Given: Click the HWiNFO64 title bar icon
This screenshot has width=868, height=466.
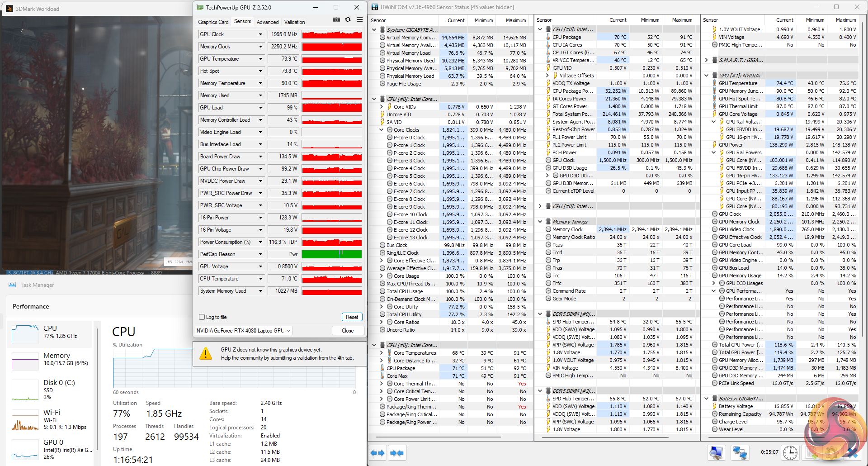Looking at the screenshot, I should coord(375,7).
